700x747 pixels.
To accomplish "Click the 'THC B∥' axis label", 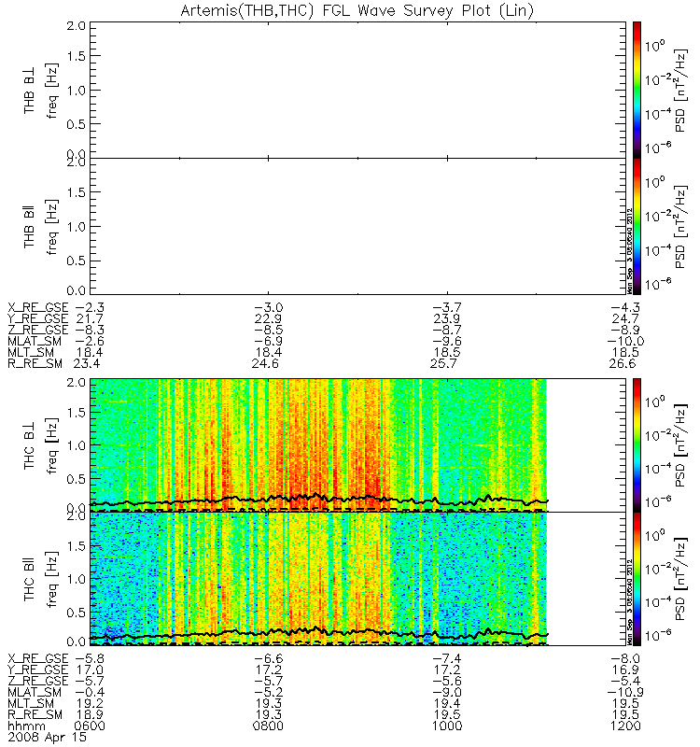I will click(29, 579).
